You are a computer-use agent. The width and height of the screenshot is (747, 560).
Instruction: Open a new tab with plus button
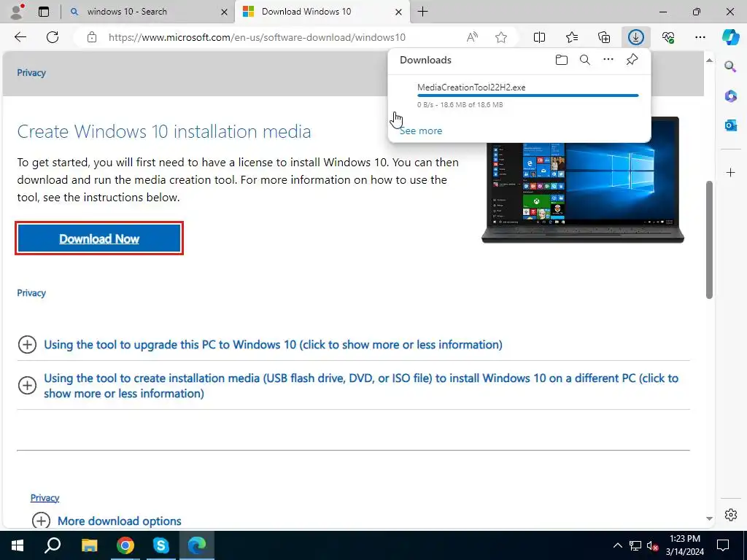(x=422, y=12)
